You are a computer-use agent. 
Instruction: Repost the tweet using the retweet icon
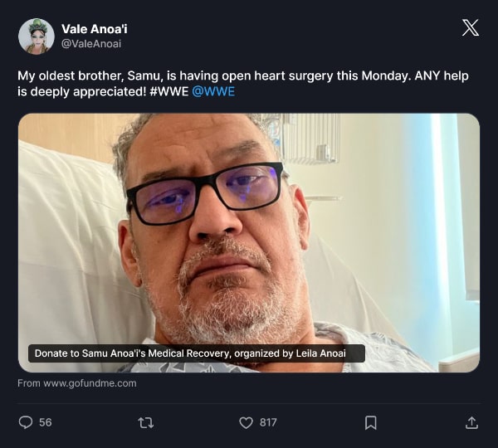(x=145, y=422)
